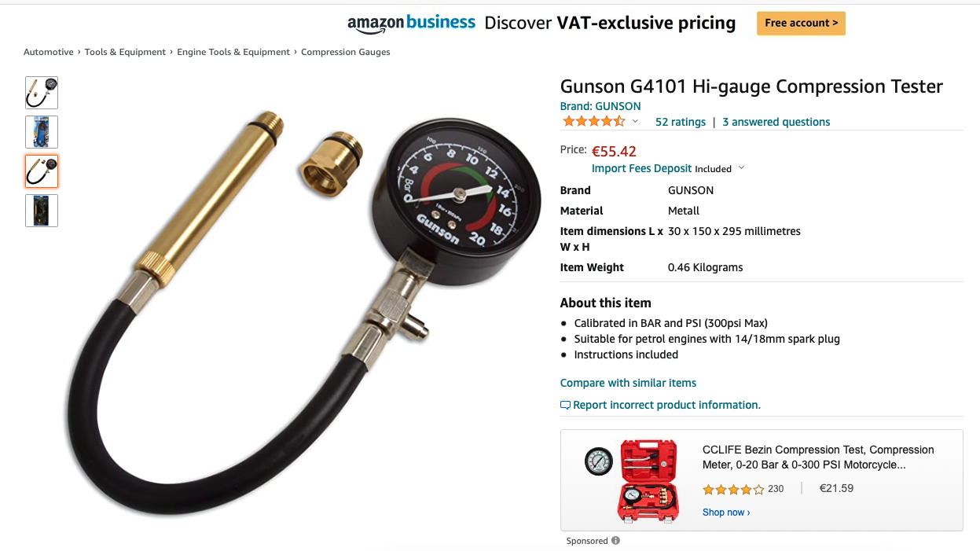Viewport: 980px width, 551px height.
Task: Go to Tools & Equipment breadcrumb
Action: pyautogui.click(x=125, y=52)
